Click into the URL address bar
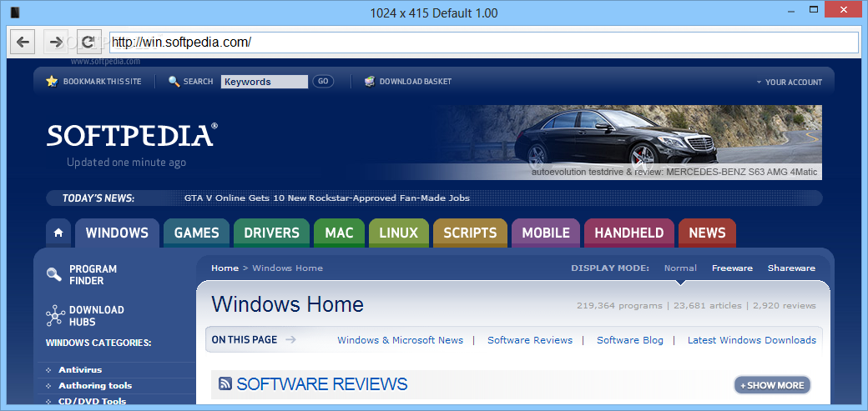 [483, 42]
